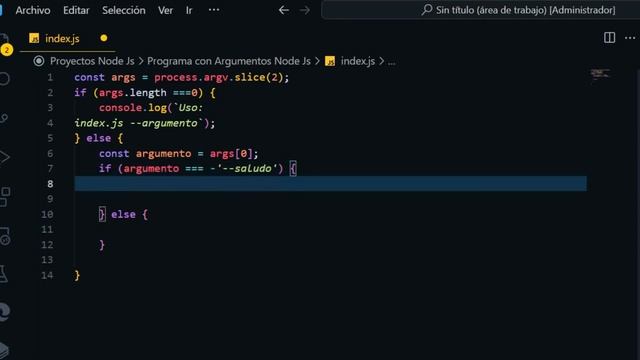The width and height of the screenshot is (640, 360).
Task: Open the bottom stacked-layers activity bar icon
Action: (x=4, y=350)
